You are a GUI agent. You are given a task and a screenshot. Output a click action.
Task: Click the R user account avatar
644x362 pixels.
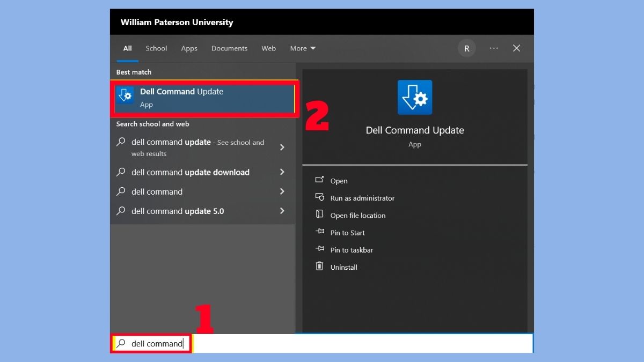coord(466,48)
